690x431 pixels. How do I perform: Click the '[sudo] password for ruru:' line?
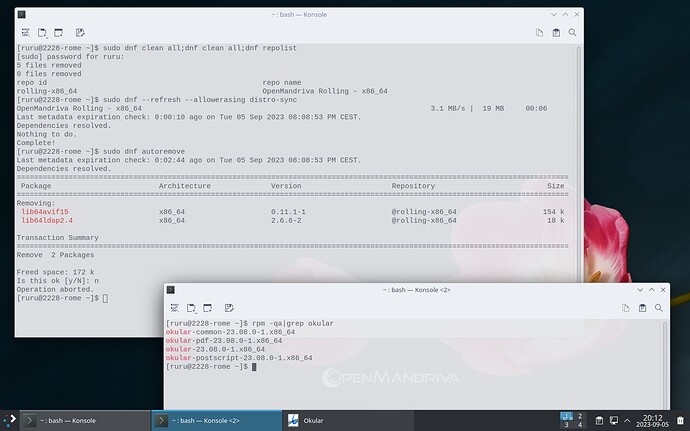click(70, 56)
